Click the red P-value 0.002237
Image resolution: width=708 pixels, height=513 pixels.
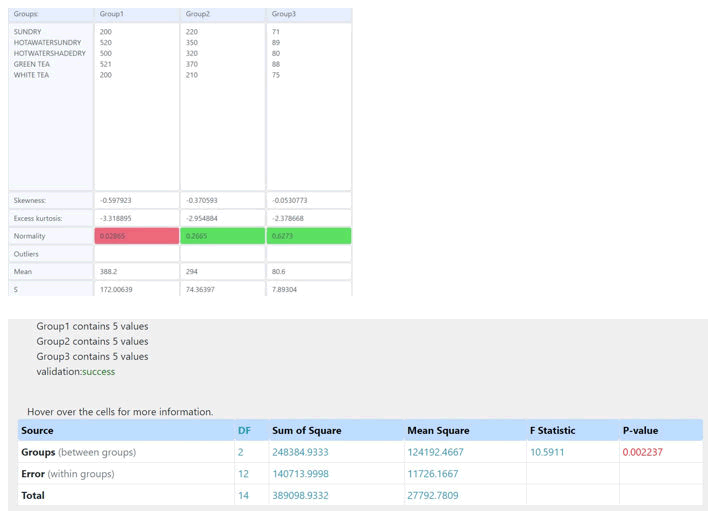[642, 452]
